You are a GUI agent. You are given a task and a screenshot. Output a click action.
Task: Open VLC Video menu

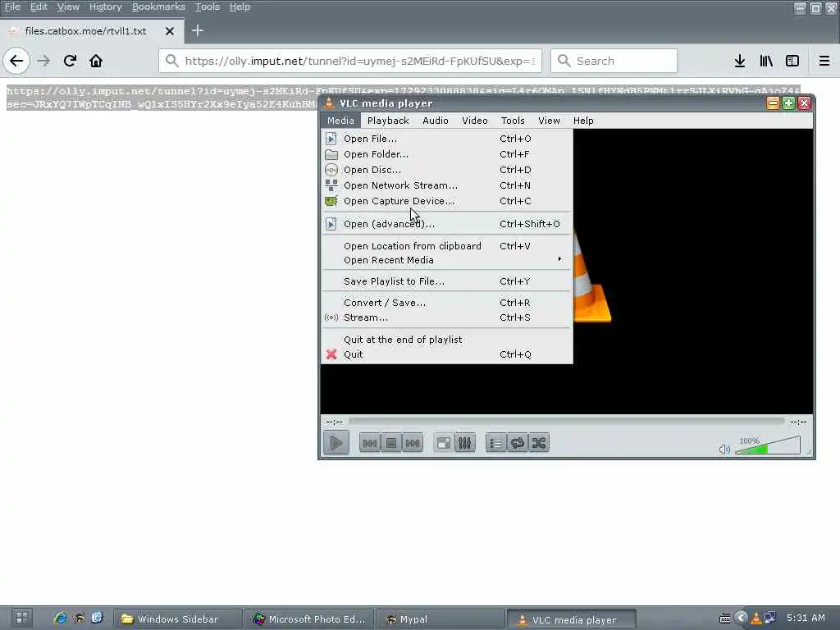[475, 121]
